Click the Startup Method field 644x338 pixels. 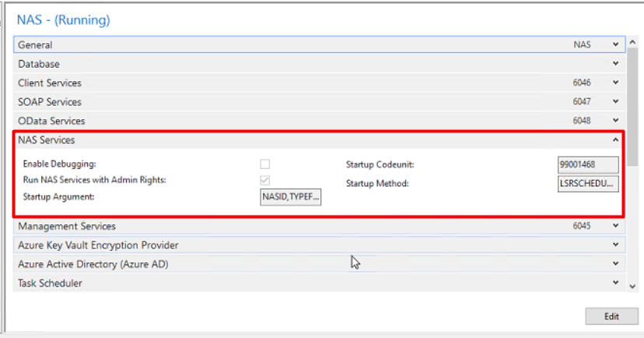click(588, 183)
